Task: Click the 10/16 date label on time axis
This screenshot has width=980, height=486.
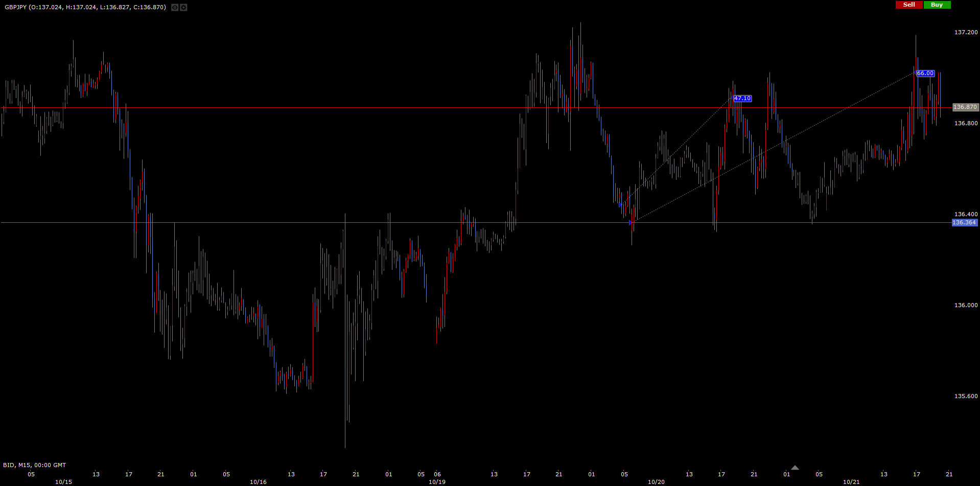Action: 258,482
